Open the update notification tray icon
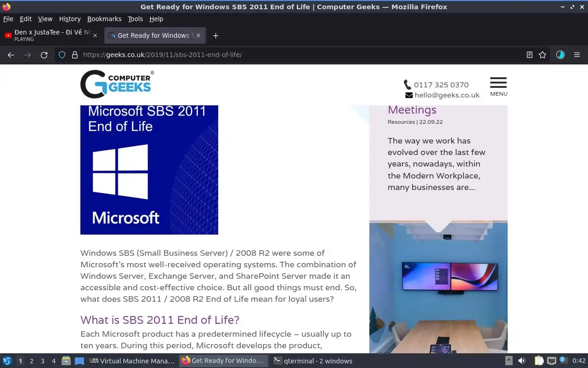 (x=563, y=361)
